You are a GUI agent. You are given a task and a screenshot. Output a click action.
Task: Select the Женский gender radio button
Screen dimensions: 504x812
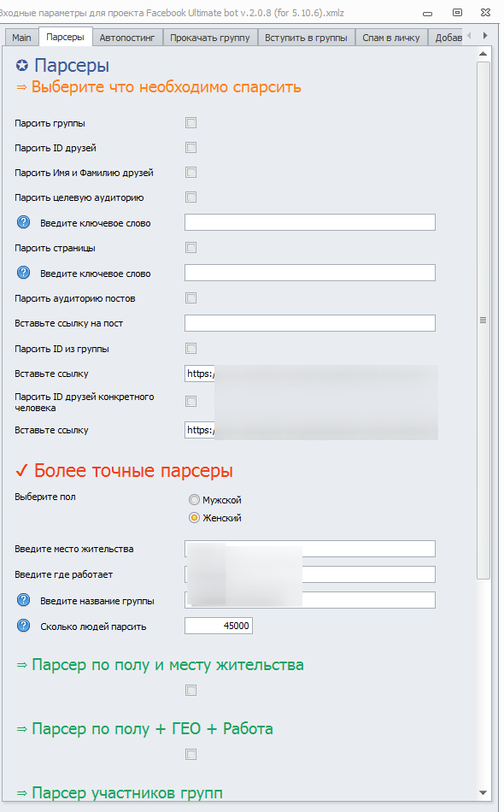point(194,518)
